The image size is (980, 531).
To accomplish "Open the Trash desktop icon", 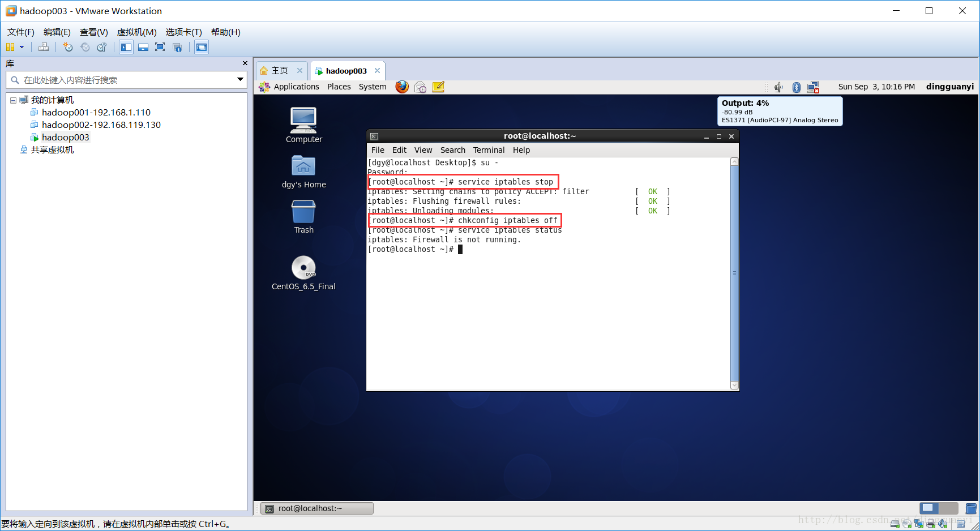I will pyautogui.click(x=304, y=217).
